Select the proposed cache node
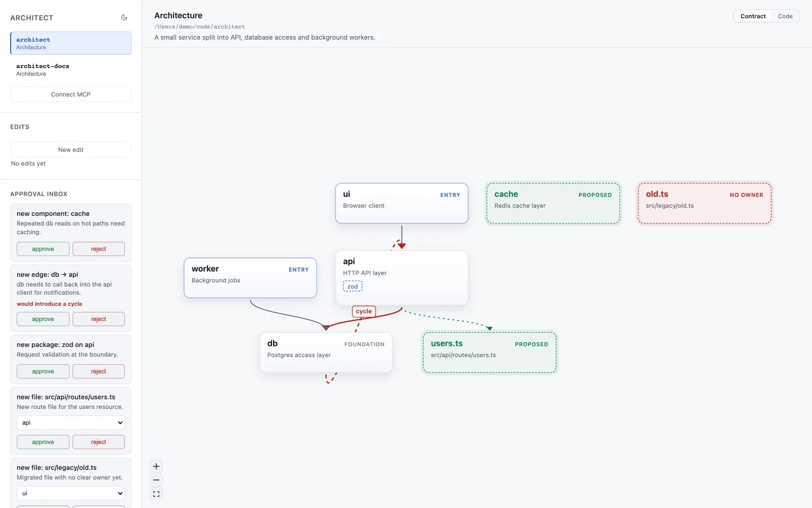The height and width of the screenshot is (508, 812). point(553,203)
